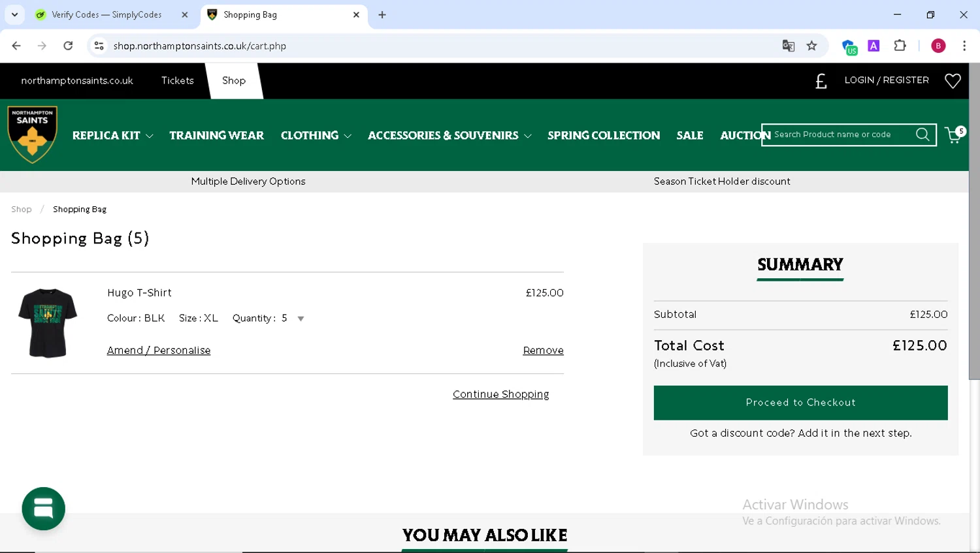Remove Hugo T-Shirt from bag
The width and height of the screenshot is (980, 553).
click(543, 351)
